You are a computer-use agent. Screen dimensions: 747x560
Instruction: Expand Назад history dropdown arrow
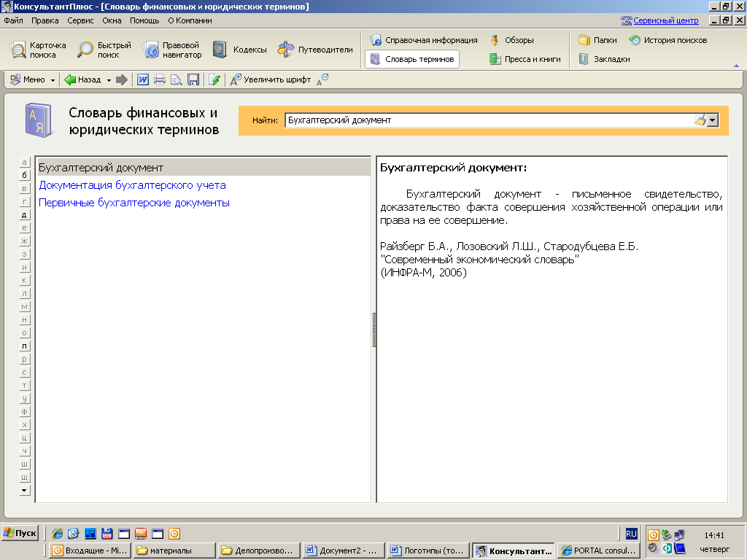tap(109, 80)
